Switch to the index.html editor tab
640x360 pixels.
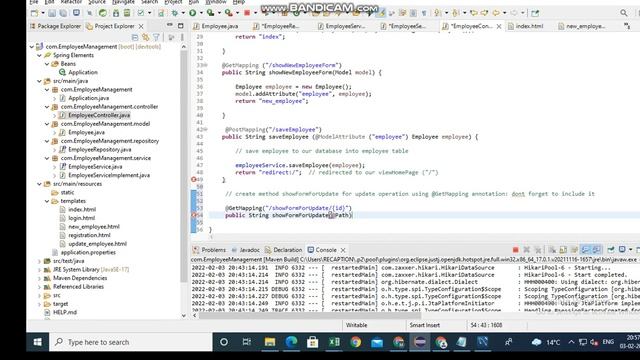point(526,26)
